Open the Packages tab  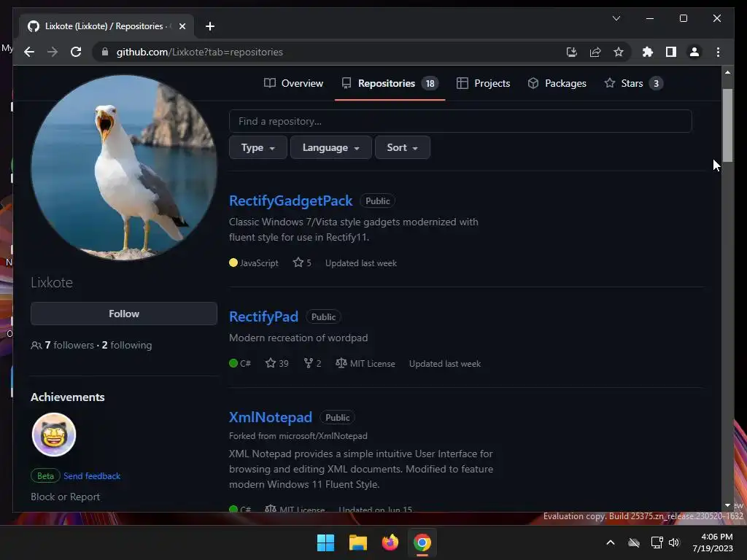pyautogui.click(x=557, y=83)
